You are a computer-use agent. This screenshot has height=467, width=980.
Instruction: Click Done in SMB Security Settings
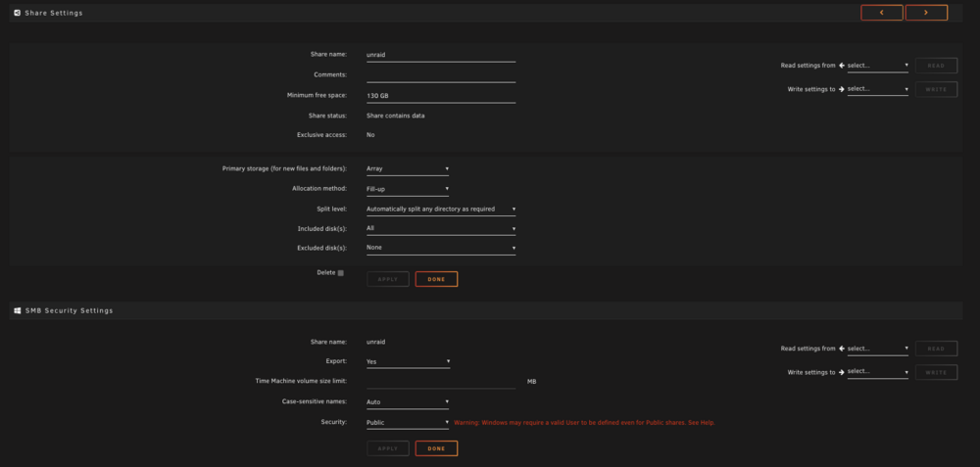click(x=436, y=448)
